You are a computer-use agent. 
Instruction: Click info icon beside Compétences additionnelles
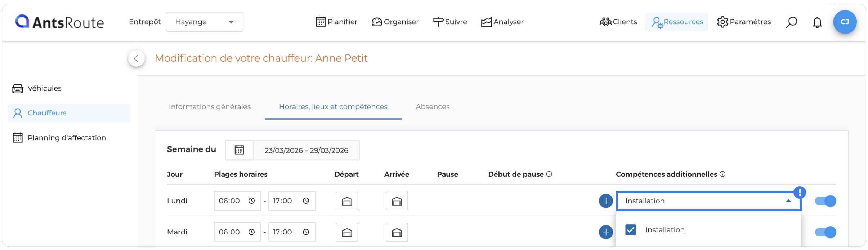tap(722, 174)
